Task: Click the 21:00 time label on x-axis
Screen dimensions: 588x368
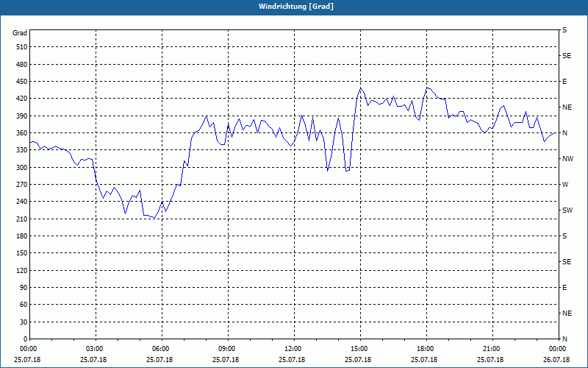Action: 492,349
